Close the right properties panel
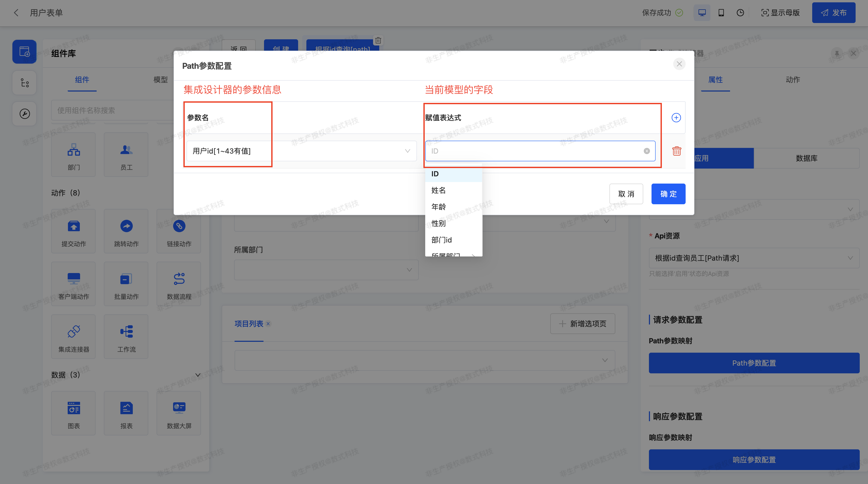868x484 pixels. click(x=854, y=53)
